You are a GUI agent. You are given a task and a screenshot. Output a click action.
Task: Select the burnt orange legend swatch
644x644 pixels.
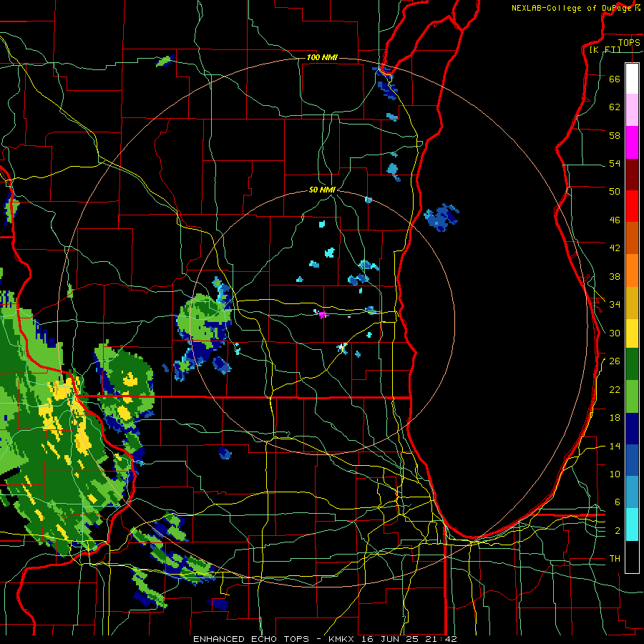632,238
